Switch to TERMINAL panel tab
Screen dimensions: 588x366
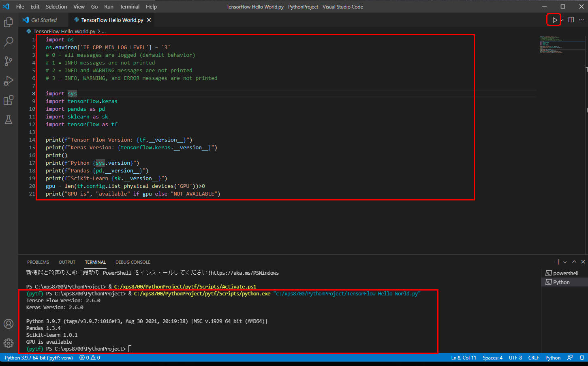(95, 262)
